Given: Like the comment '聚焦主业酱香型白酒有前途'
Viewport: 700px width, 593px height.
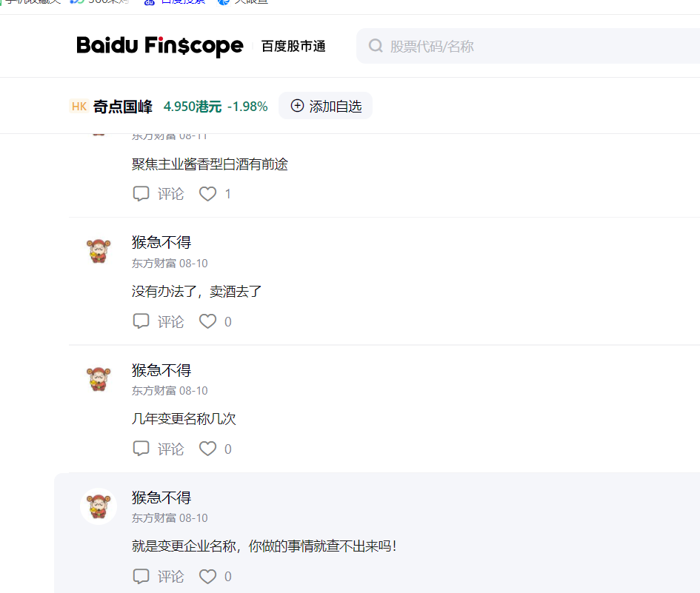Looking at the screenshot, I should [x=208, y=194].
